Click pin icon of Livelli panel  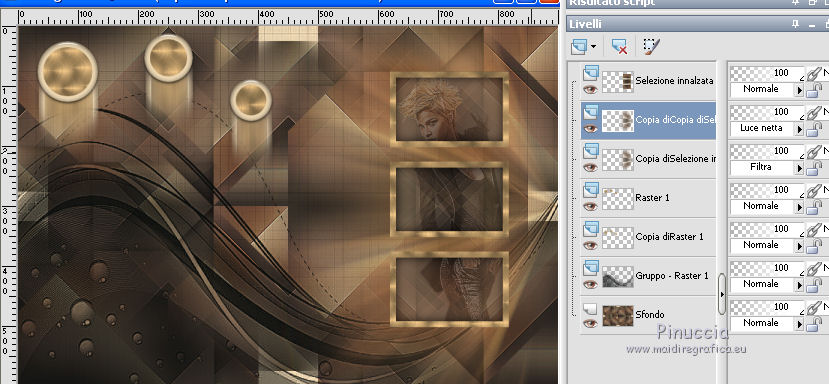795,24
